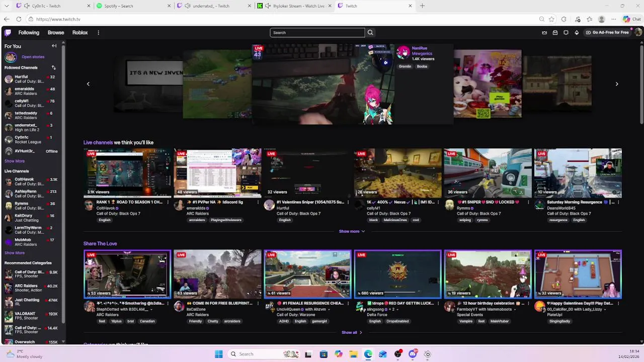Expand Show more under Live channels row
This screenshot has width=644, height=362.
352,231
